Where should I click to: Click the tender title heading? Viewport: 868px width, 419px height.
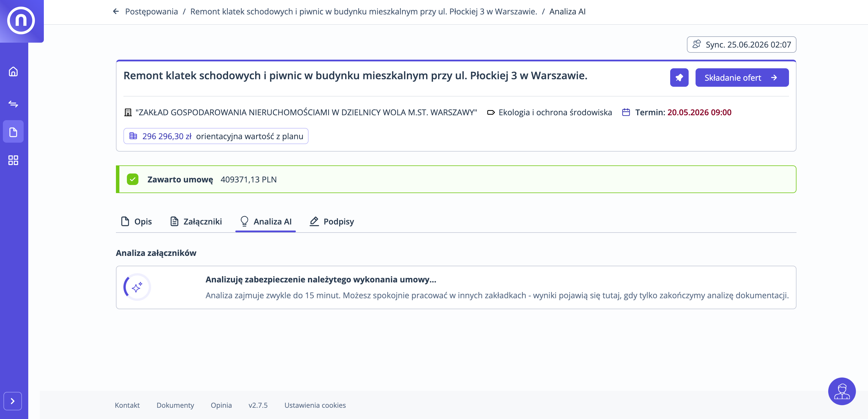[x=355, y=76]
